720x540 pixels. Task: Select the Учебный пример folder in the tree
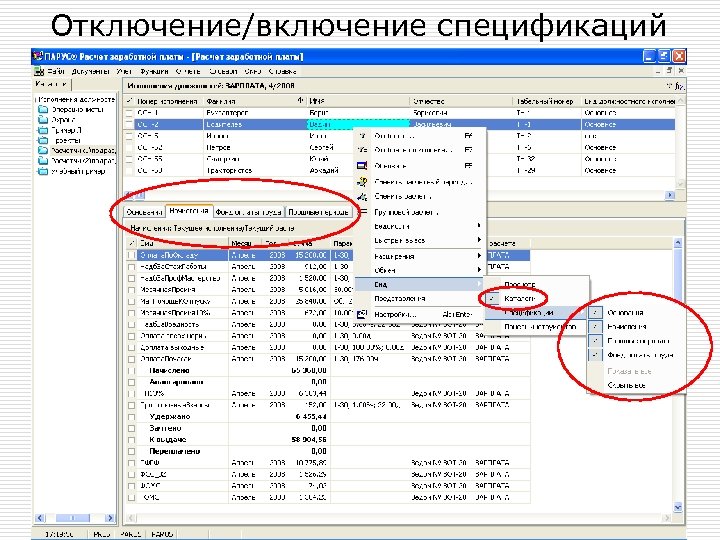coord(78,171)
